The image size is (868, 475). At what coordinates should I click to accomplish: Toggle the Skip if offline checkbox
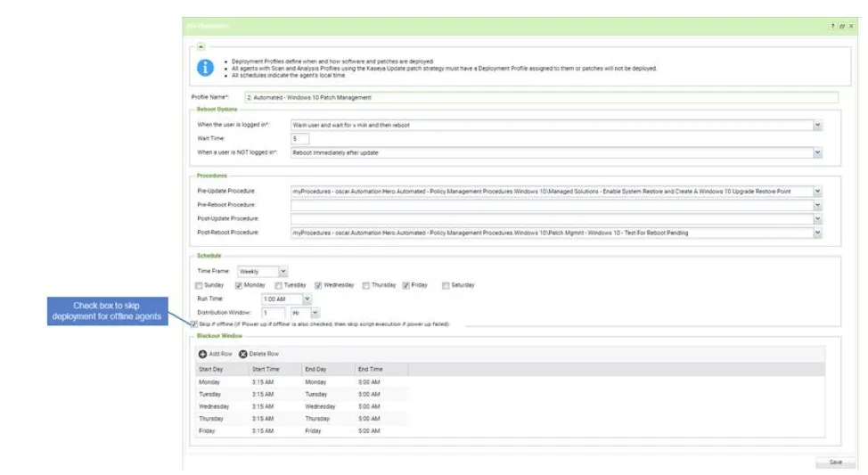tap(195, 323)
